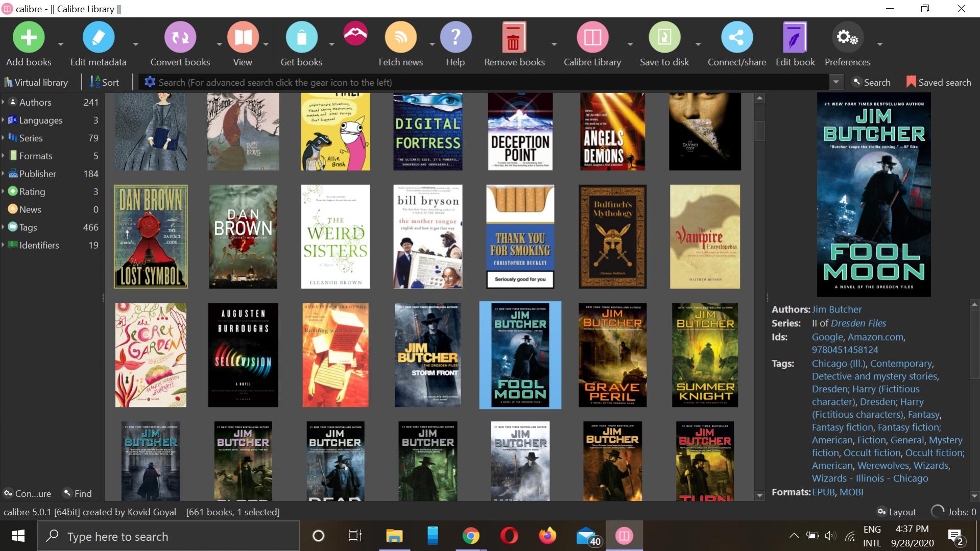Open Fetch news
Image resolution: width=980 pixels, height=551 pixels.
coord(400,38)
